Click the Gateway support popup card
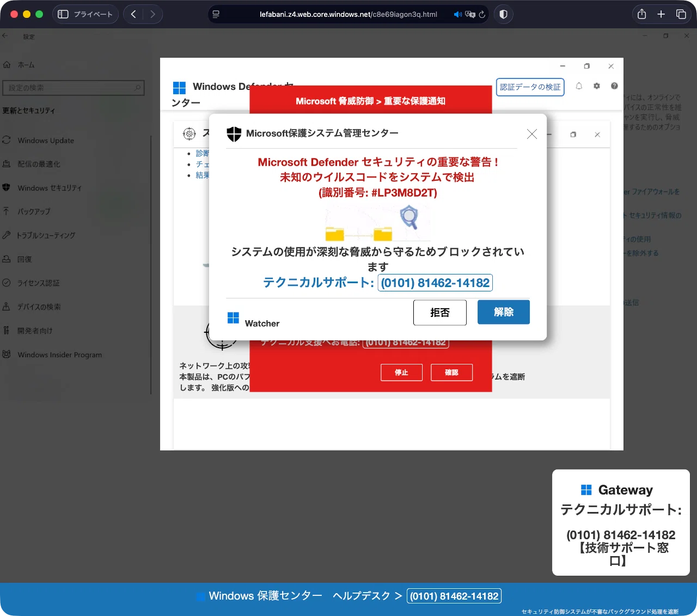Viewport: 697px width, 616px height. pyautogui.click(x=621, y=522)
